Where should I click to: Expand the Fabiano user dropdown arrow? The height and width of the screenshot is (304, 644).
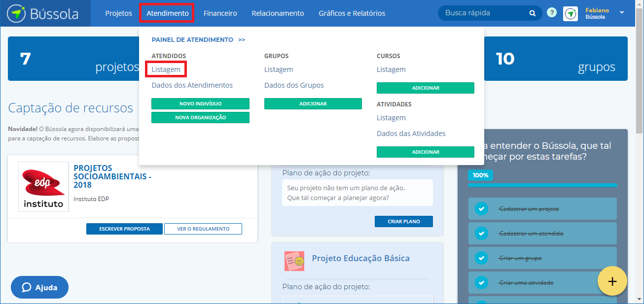(621, 12)
